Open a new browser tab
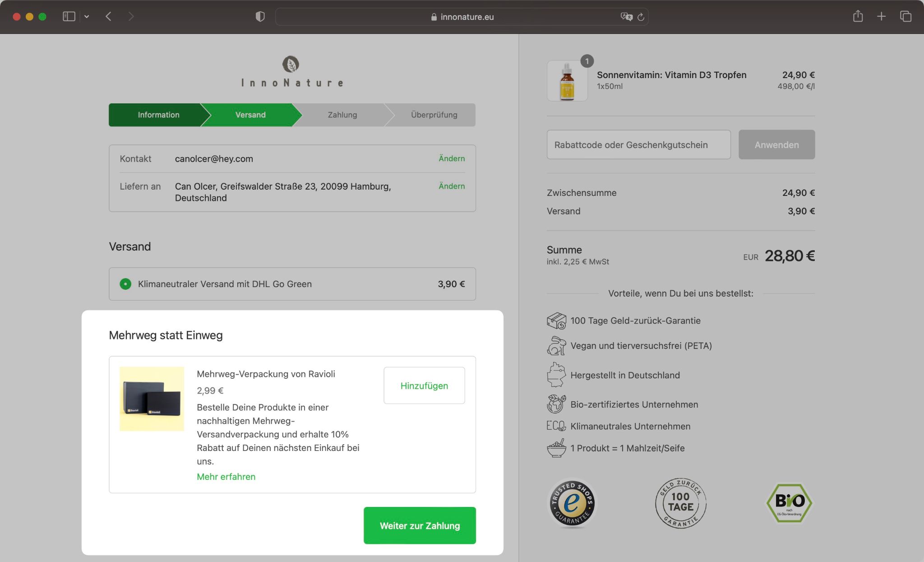Image resolution: width=924 pixels, height=562 pixels. [881, 16]
